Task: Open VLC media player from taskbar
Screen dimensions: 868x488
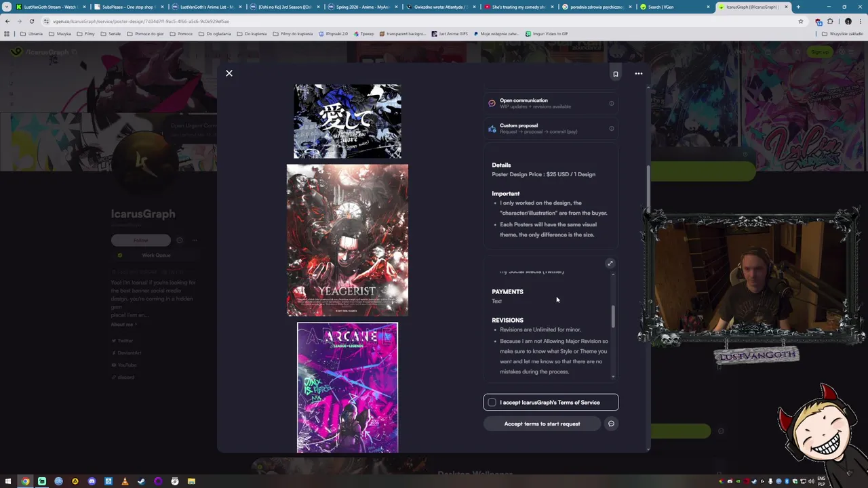Action: 125,481
